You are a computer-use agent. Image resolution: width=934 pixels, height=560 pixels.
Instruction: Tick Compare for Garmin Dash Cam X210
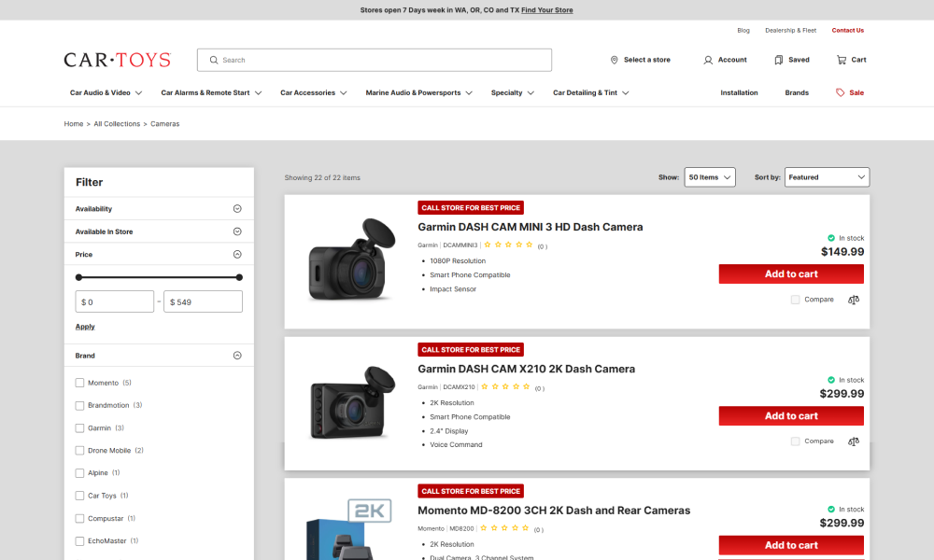[x=796, y=441]
